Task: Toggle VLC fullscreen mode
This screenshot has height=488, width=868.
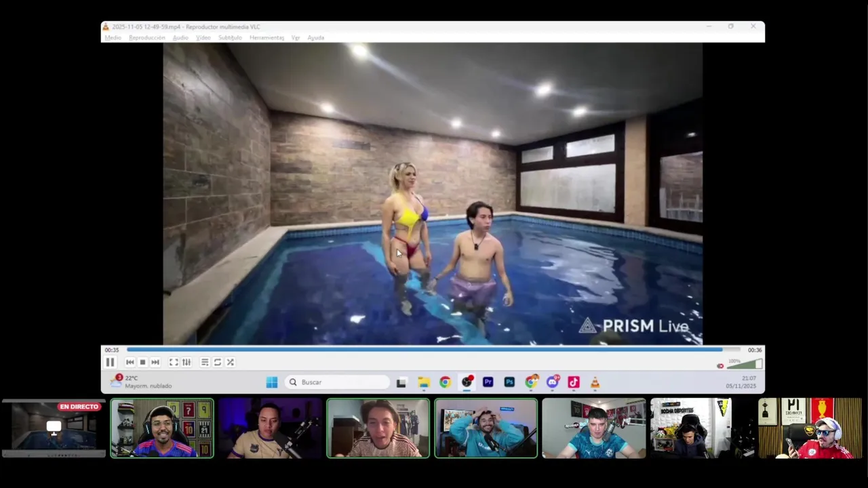Action: (174, 363)
